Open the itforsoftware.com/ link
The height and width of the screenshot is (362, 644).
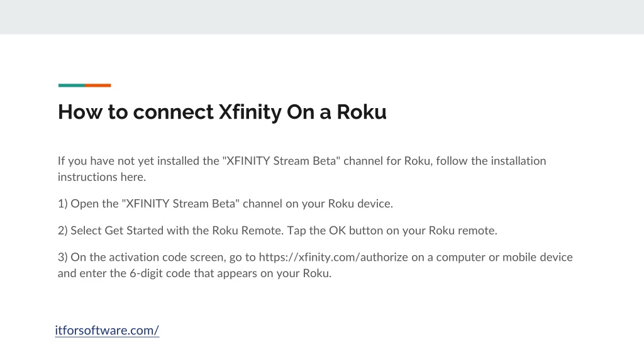(x=107, y=331)
